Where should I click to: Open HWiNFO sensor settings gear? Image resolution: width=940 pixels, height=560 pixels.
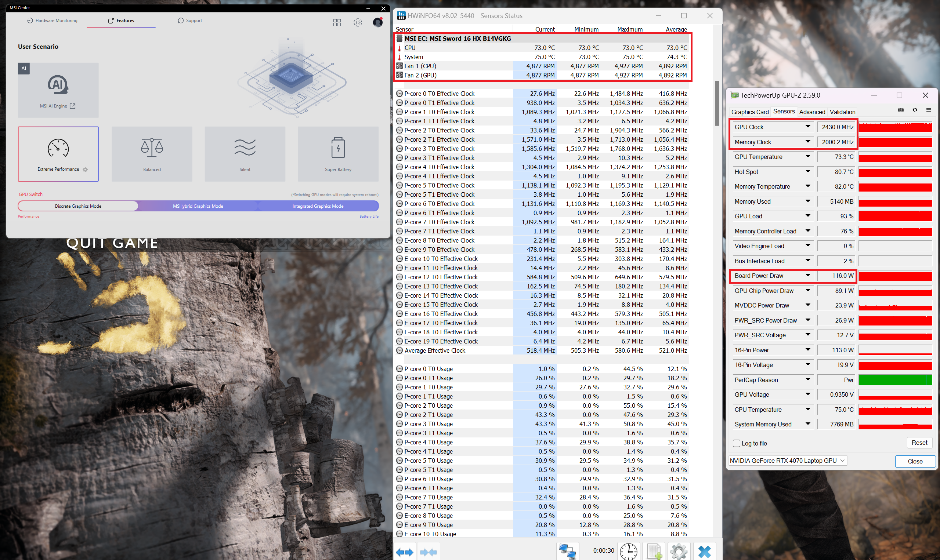[679, 551]
